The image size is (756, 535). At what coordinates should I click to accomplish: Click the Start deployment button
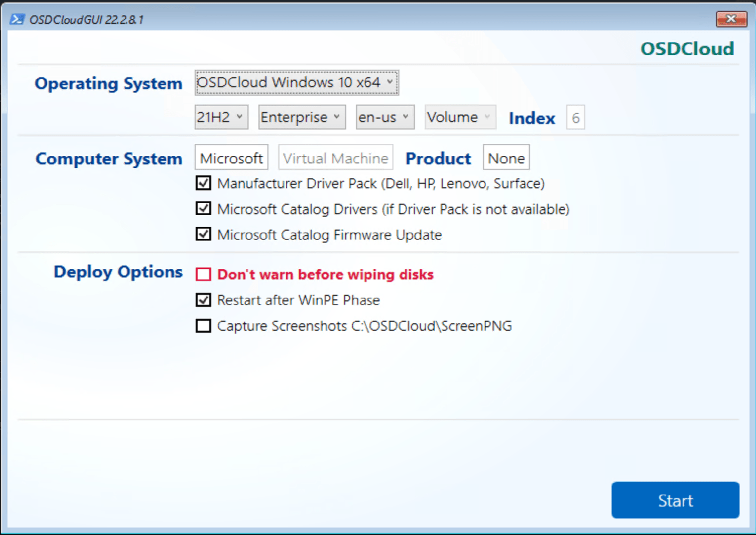[675, 500]
